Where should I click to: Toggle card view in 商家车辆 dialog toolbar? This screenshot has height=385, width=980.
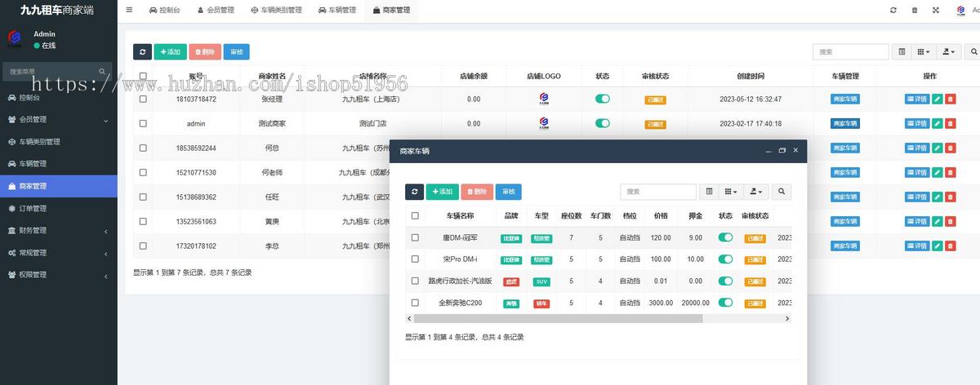[709, 192]
